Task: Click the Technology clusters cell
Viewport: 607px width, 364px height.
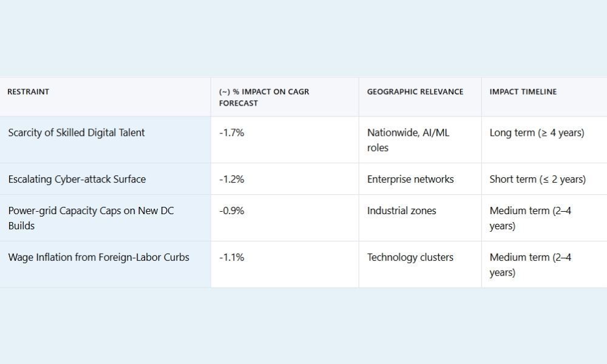Action: coord(410,257)
